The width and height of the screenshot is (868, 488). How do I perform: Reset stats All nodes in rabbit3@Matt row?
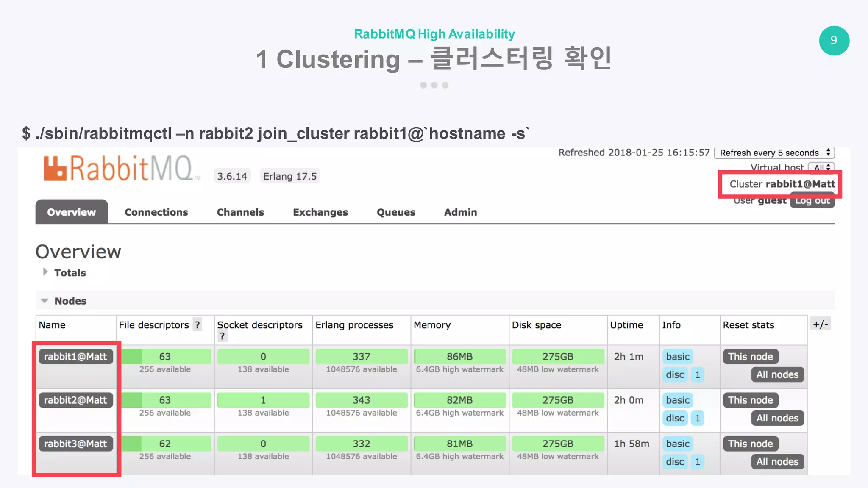point(777,462)
